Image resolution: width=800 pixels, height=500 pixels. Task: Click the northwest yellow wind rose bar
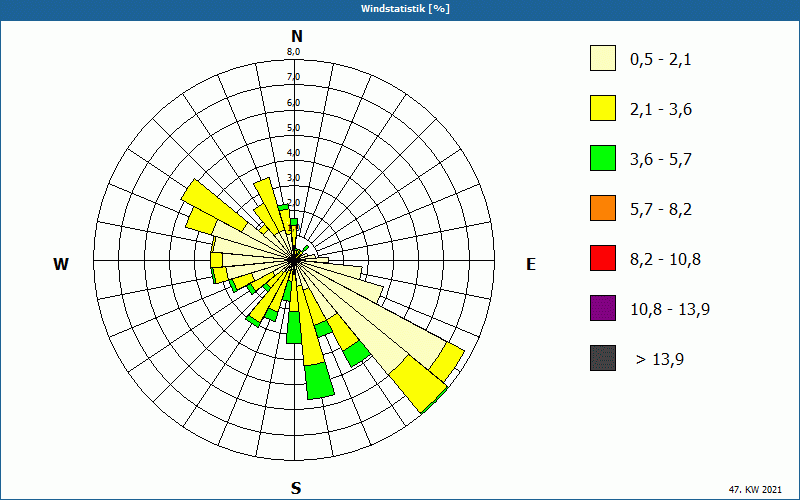click(x=214, y=204)
